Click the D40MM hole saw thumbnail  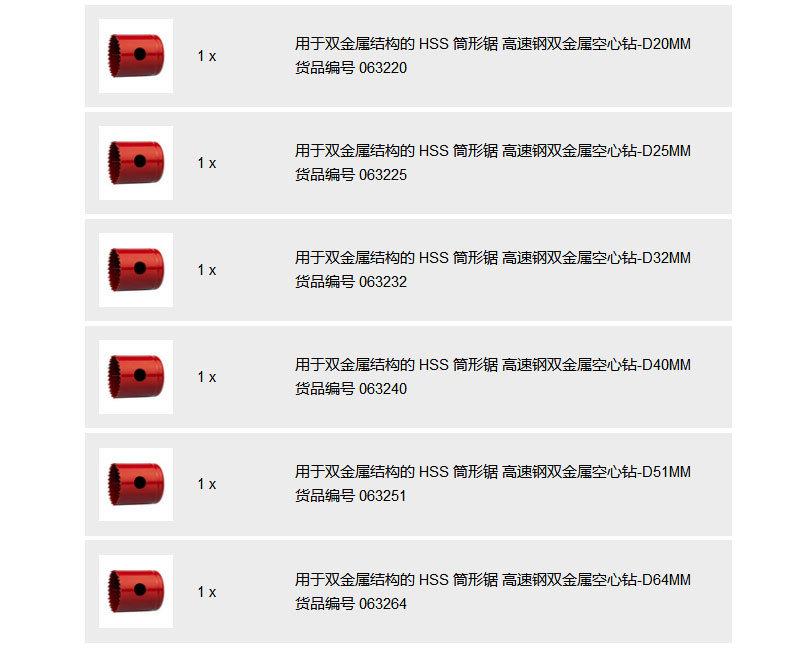(136, 377)
